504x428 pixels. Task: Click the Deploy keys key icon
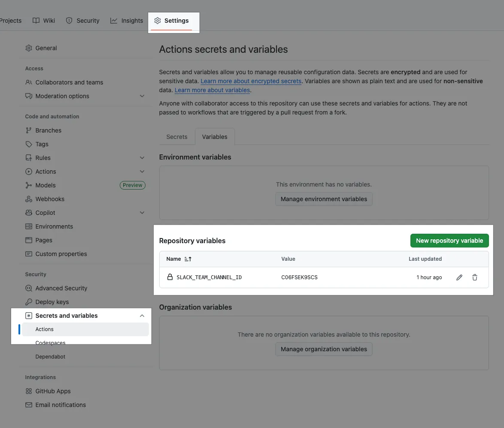point(29,302)
